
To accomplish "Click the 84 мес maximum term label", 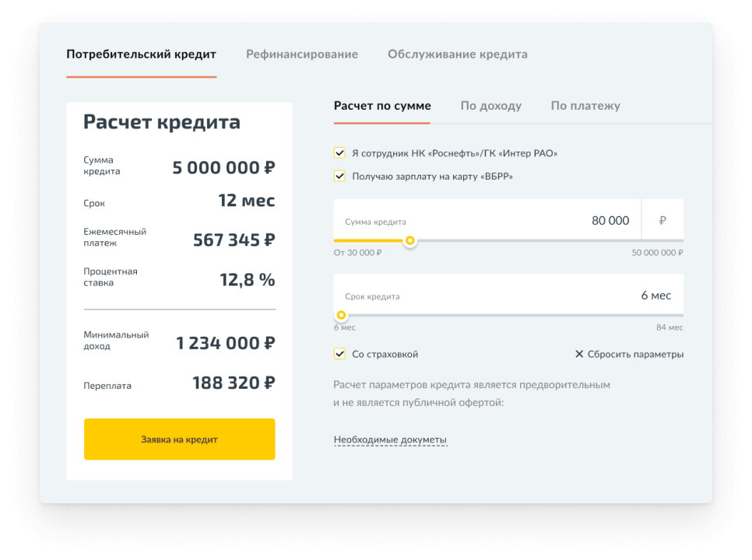I will point(669,327).
